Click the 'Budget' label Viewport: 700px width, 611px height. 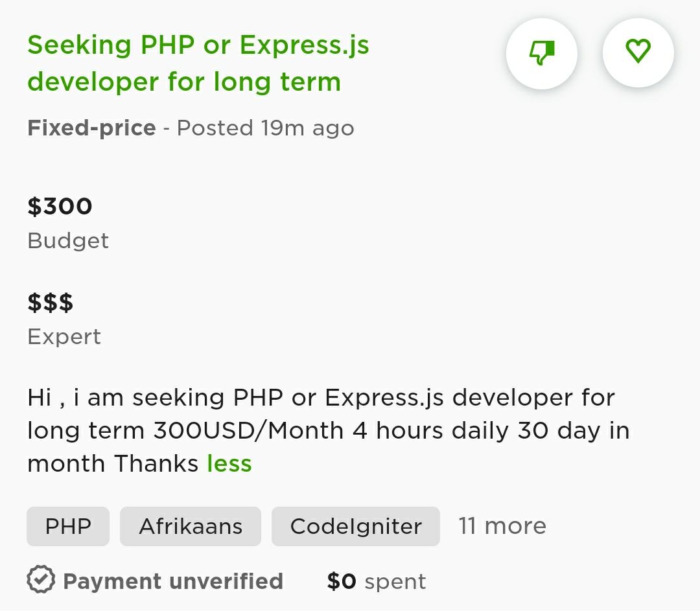tap(68, 241)
